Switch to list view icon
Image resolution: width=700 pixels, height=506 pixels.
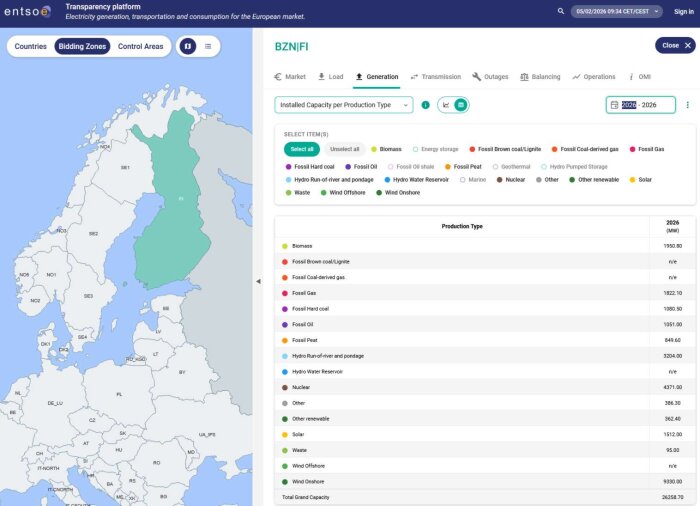[208, 46]
